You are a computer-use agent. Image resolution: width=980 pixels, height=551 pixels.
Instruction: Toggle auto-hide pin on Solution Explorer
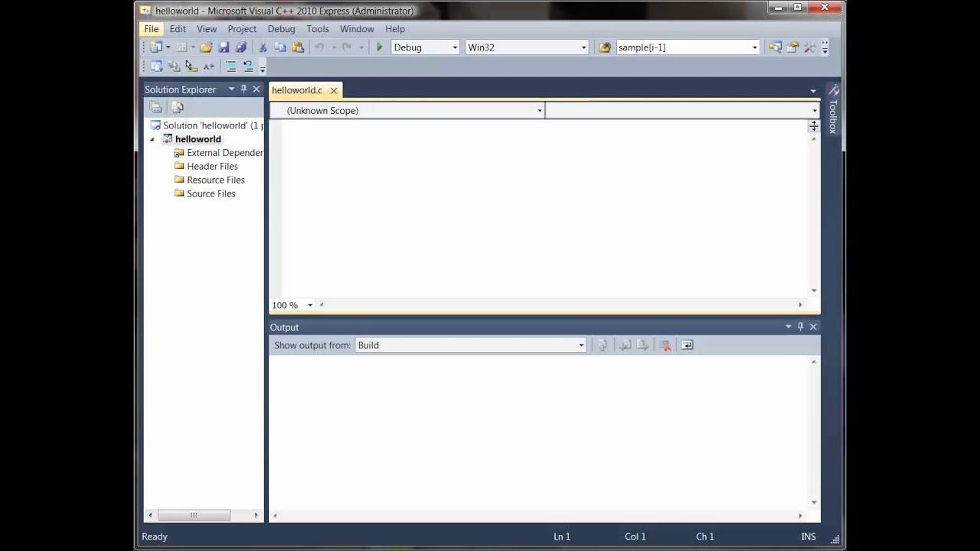pos(244,90)
